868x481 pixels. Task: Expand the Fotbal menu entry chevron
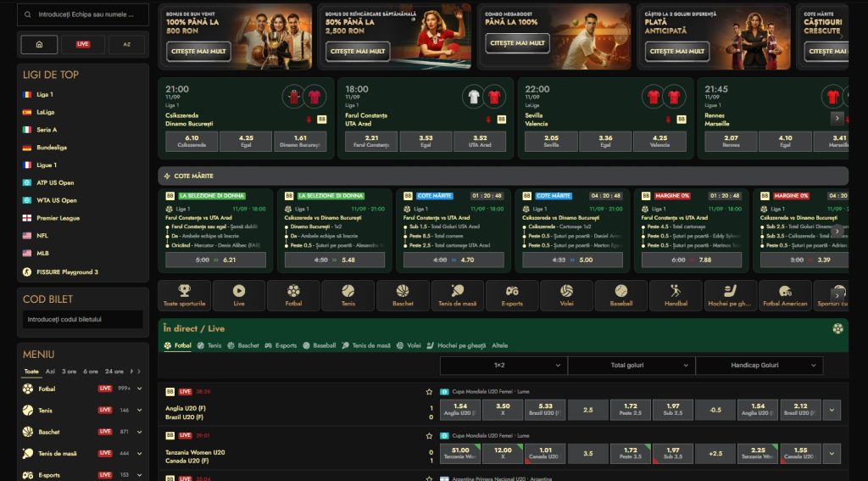point(140,389)
